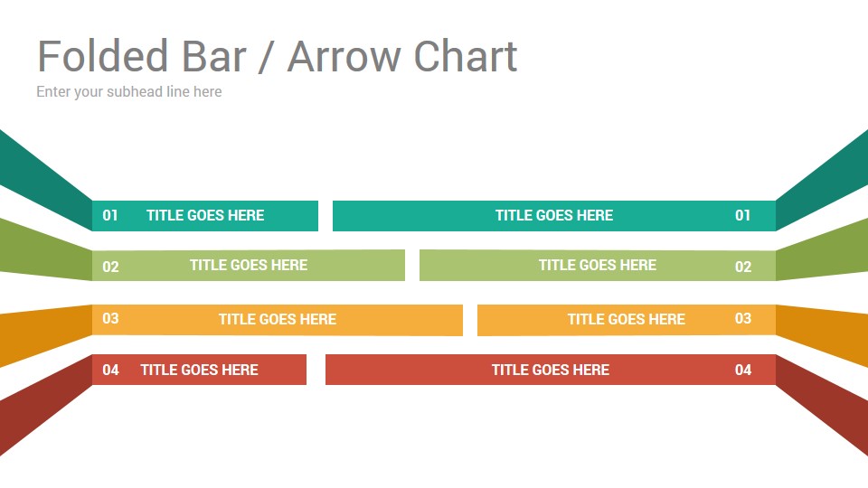
Task: Select the "Folded Bar / Arrow Chart" title text
Action: coord(277,56)
